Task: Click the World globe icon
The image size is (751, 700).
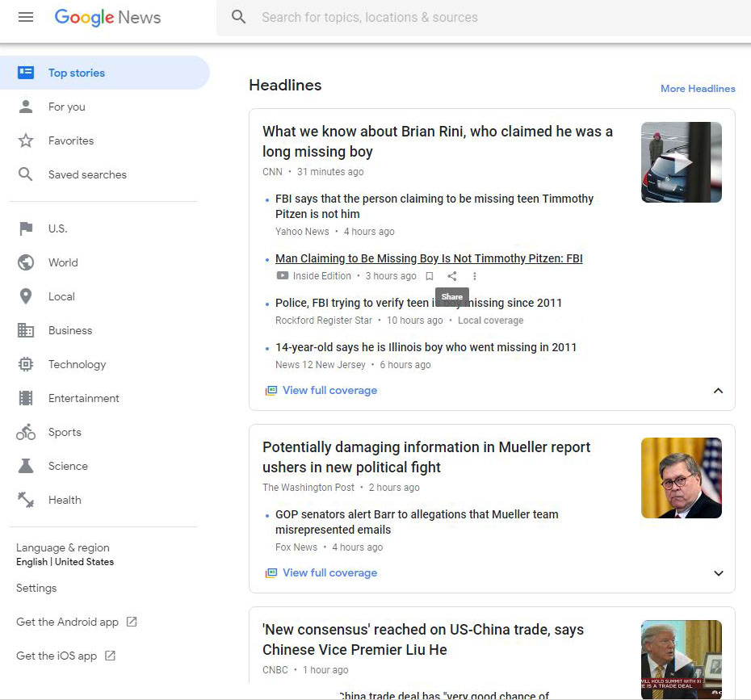Action: (26, 262)
